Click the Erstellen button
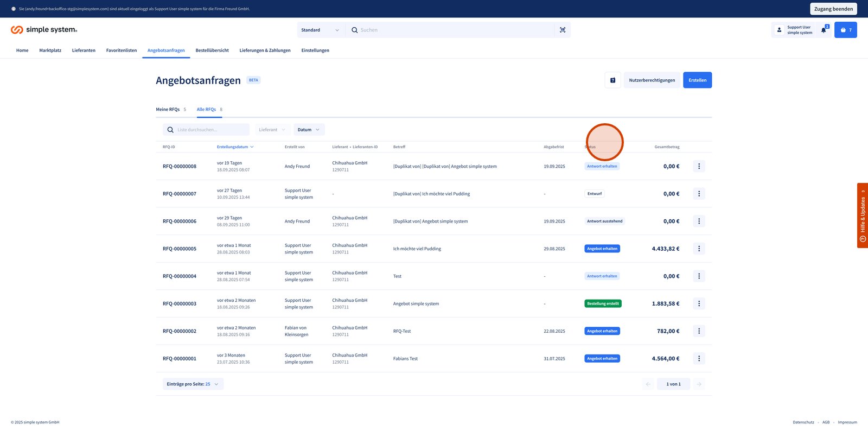The height and width of the screenshot is (431, 868). (697, 80)
